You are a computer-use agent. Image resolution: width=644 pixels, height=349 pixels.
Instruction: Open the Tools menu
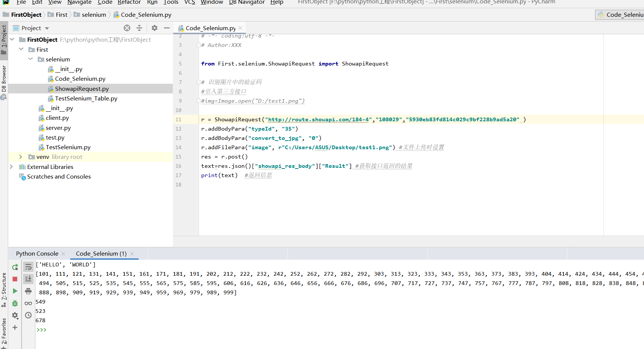pyautogui.click(x=171, y=2)
